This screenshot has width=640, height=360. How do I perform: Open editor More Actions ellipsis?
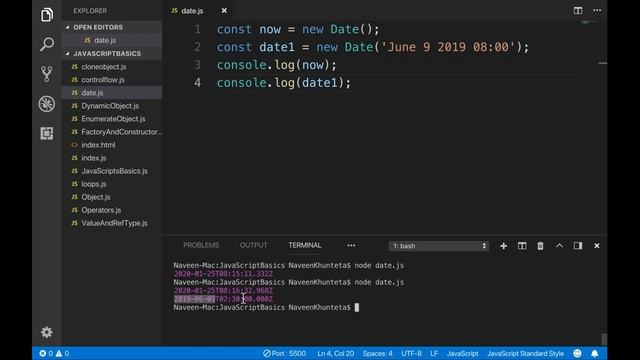pos(597,11)
